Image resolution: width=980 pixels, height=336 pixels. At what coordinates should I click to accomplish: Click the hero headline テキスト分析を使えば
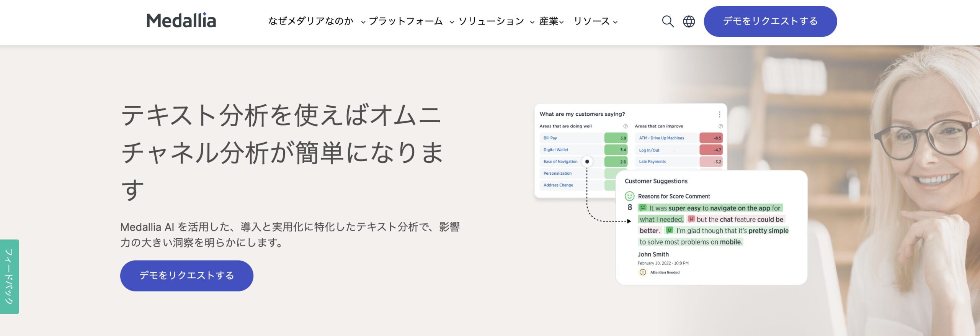282,152
